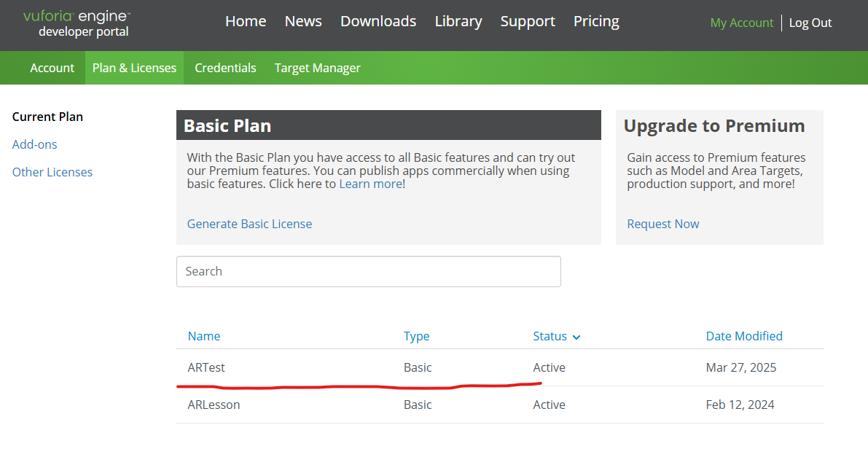The width and height of the screenshot is (868, 449).
Task: Click the Basic type cell of ARLesson
Action: (x=418, y=405)
